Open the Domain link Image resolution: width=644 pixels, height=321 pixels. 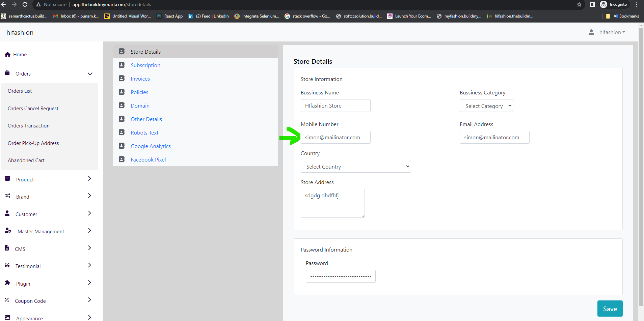pos(140,106)
